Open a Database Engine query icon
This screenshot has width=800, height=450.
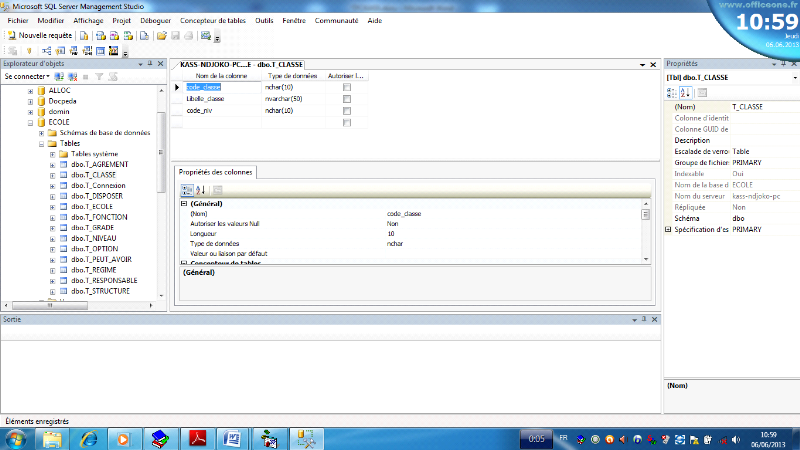tap(84, 36)
